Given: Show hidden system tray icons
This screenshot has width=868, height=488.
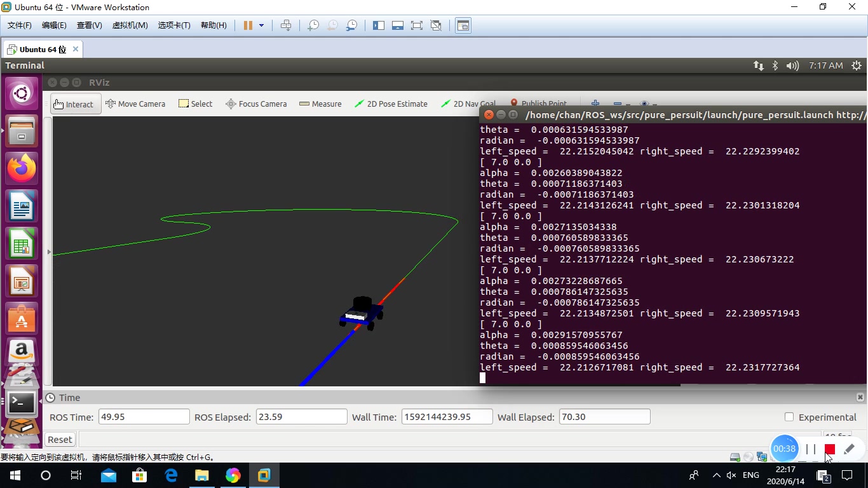Looking at the screenshot, I should [x=717, y=475].
